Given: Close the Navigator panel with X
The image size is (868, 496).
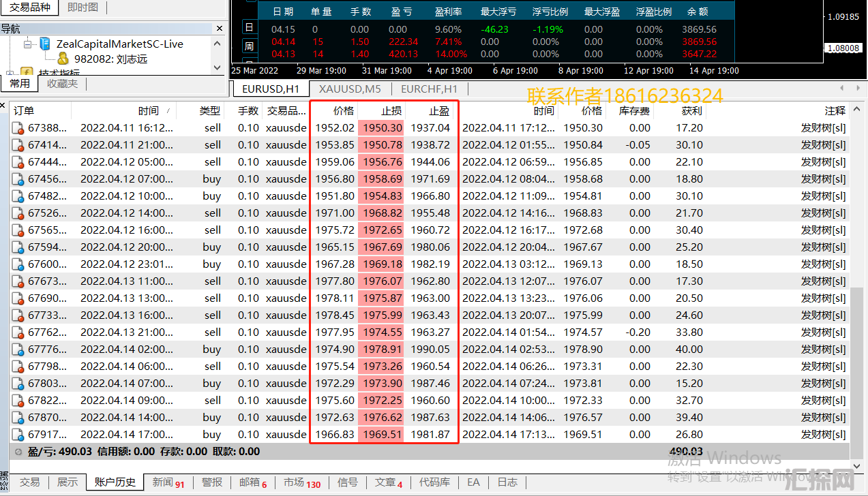Looking at the screenshot, I should [219, 29].
